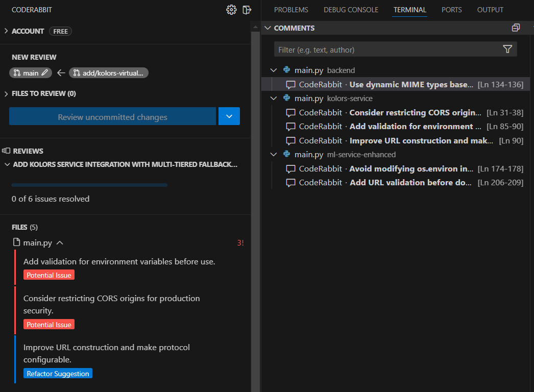Collapse main.py file issues chevron
Screen dimensions: 534x392
click(x=60, y=243)
